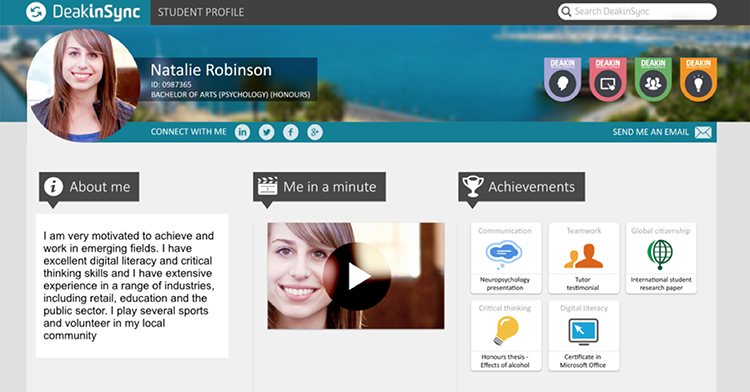750x392 pixels.
Task: Click the Send me an email link
Action: click(651, 132)
